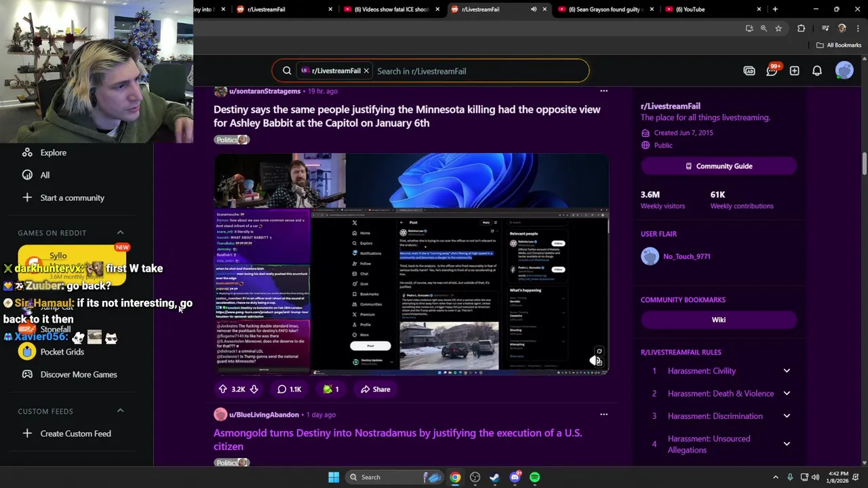Open Reddit chat with 99+ badge

[x=772, y=70]
